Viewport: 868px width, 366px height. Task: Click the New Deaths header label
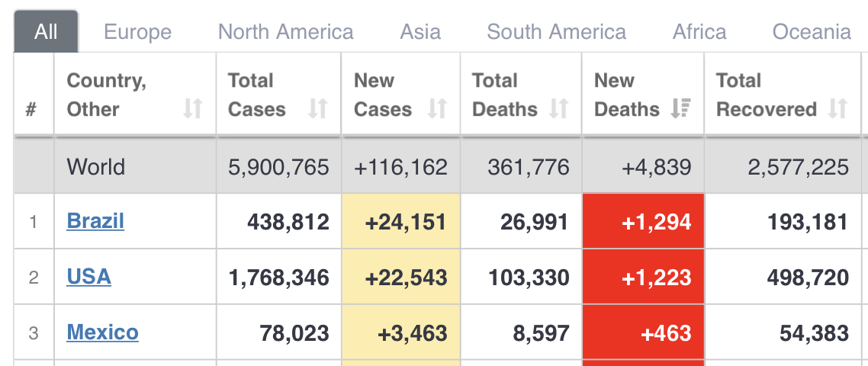click(x=627, y=95)
